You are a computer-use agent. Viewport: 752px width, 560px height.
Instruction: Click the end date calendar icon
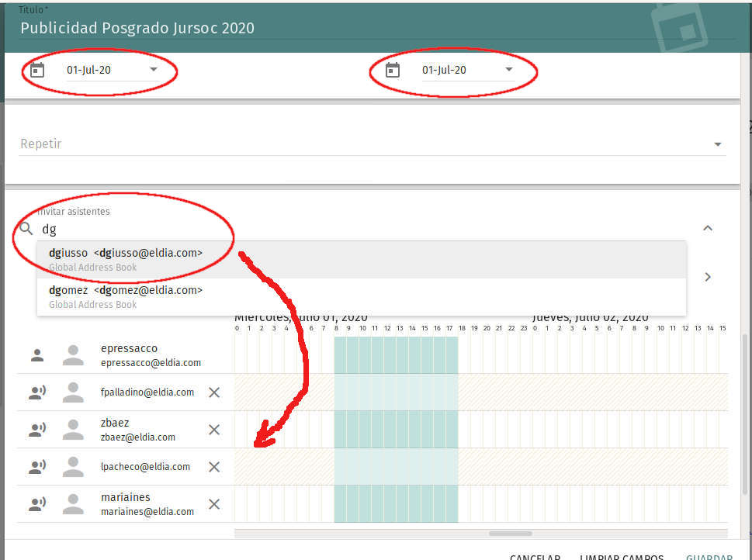coord(393,71)
